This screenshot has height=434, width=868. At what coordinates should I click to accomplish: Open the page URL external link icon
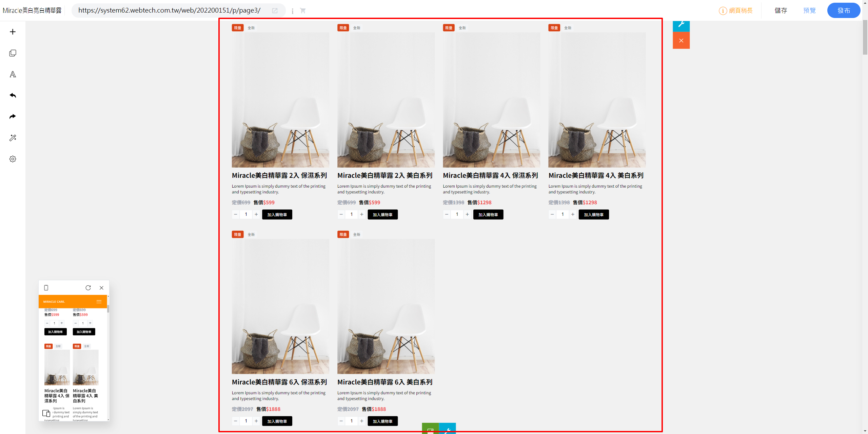tap(275, 11)
